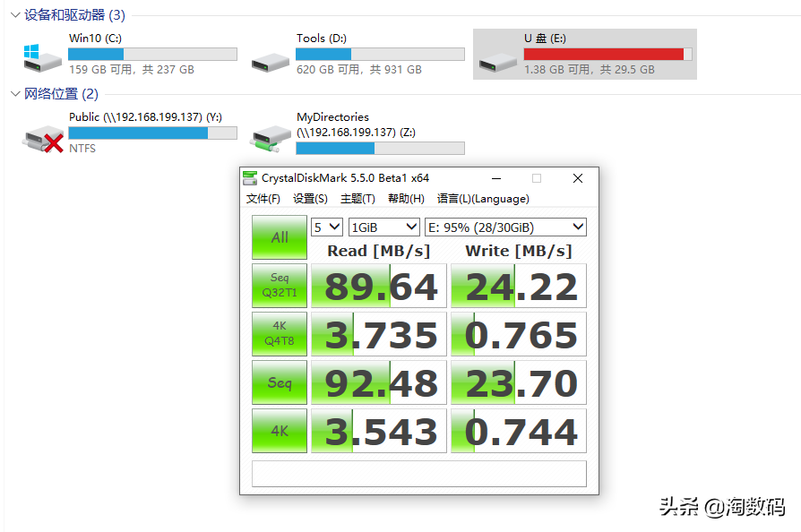Start the Seq Q32T1 test
This screenshot has width=801, height=532.
[280, 286]
